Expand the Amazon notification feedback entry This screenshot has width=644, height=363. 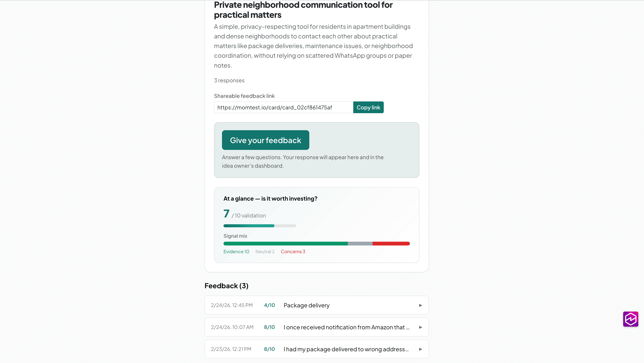[420, 327]
